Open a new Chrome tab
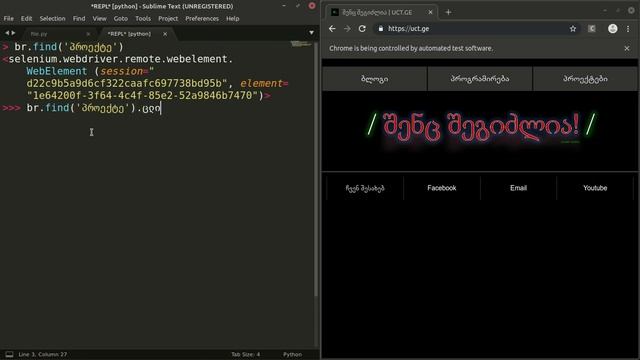Screen dimensions: 640x360 point(448,12)
